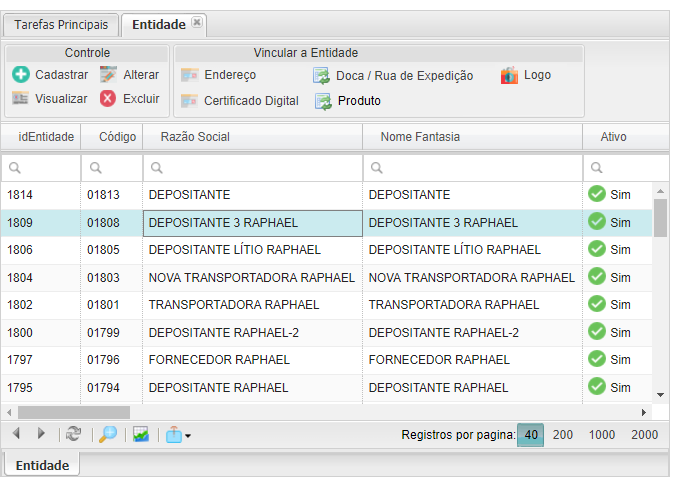This screenshot has width=680, height=487.
Task: Click the Alterar edit icon
Action: coord(108,75)
